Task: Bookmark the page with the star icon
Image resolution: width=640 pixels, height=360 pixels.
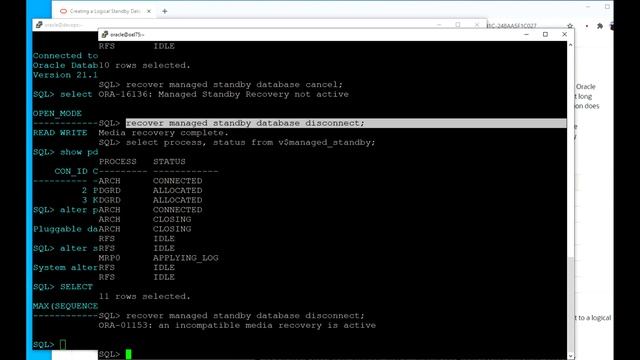Action: pyautogui.click(x=570, y=26)
